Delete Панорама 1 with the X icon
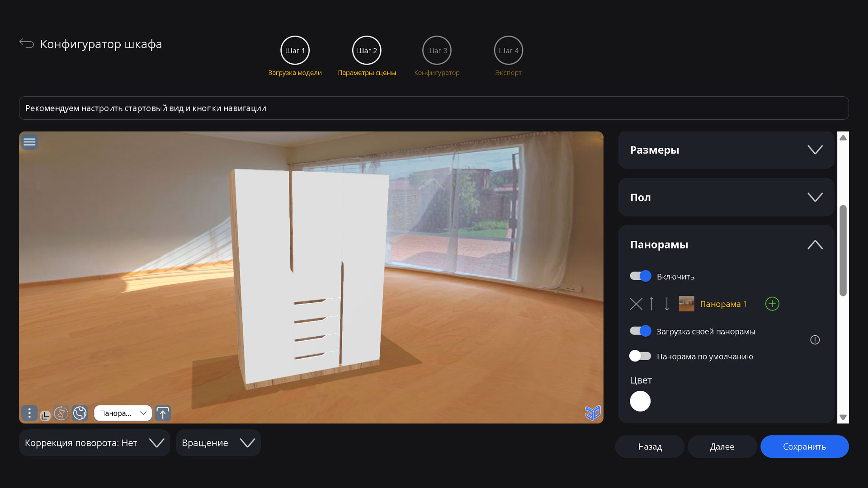The image size is (868, 488). (636, 304)
